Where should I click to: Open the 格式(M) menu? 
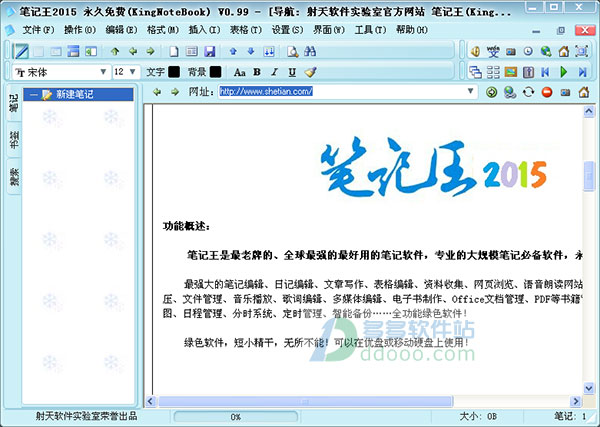tap(163, 30)
